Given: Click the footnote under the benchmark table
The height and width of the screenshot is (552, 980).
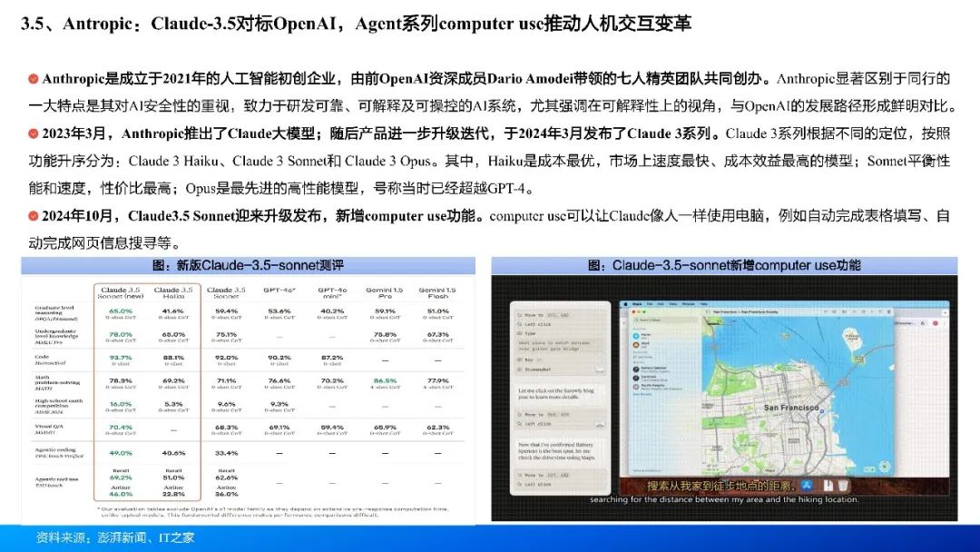Looking at the screenshot, I should coord(272,511).
